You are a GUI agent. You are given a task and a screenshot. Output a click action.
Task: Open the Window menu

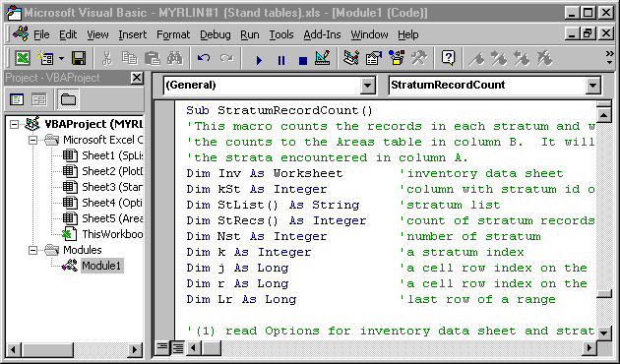click(369, 34)
